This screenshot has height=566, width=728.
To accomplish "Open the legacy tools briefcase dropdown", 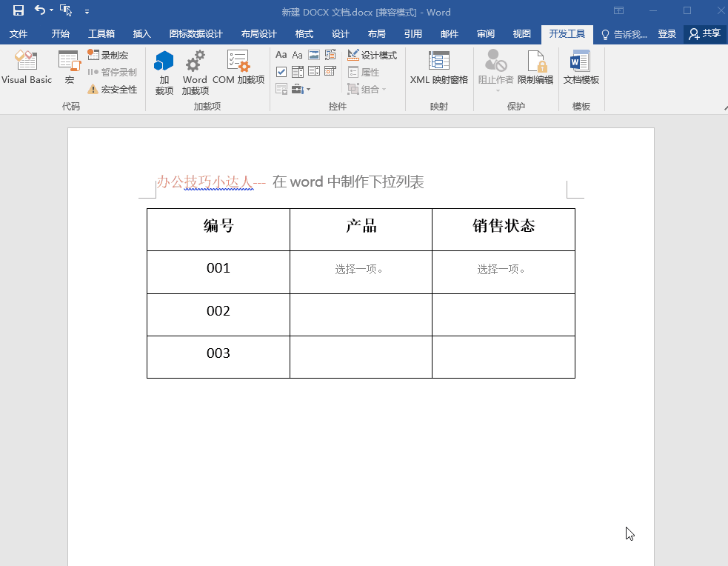I will coord(301,89).
